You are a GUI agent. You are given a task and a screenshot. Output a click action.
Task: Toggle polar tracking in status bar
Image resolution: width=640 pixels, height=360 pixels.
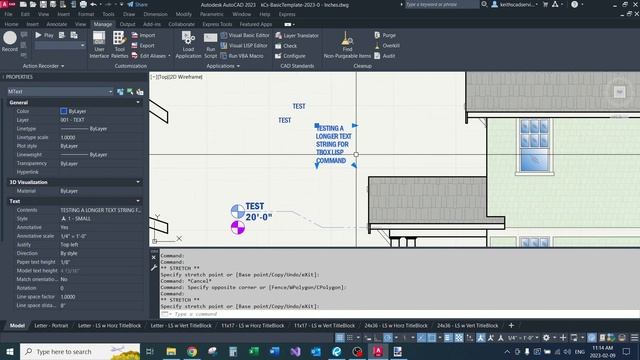point(388,338)
